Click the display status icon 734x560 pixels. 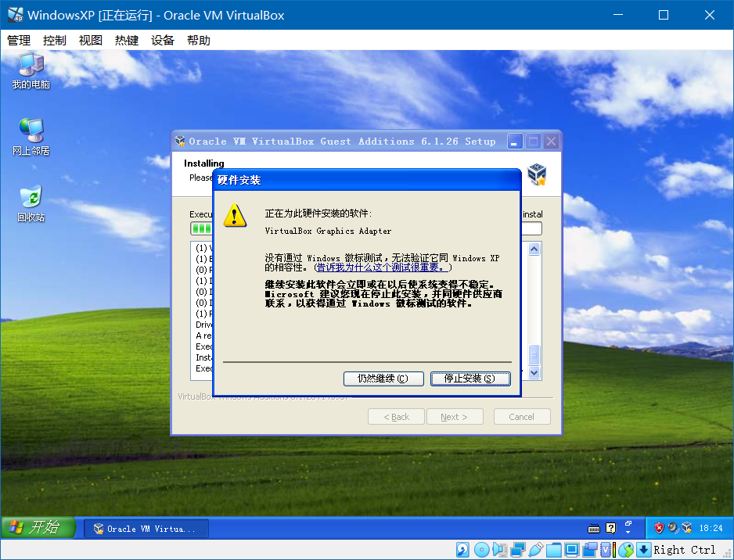click(571, 550)
